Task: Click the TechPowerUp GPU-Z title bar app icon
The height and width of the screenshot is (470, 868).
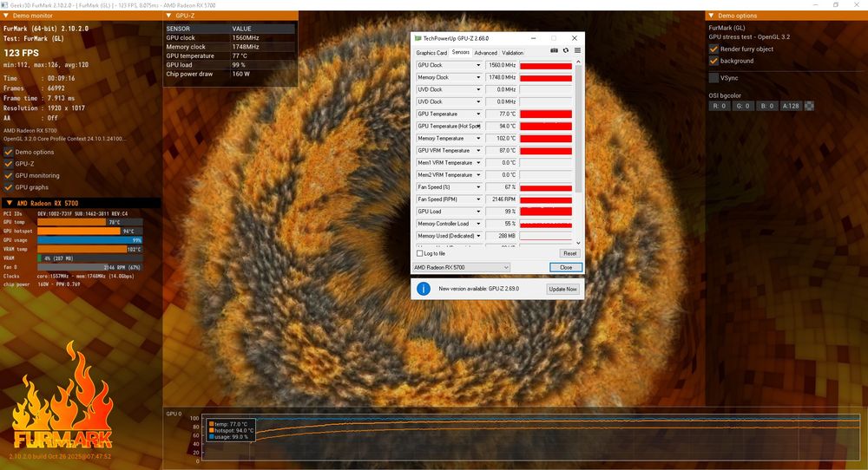Action: pos(418,38)
